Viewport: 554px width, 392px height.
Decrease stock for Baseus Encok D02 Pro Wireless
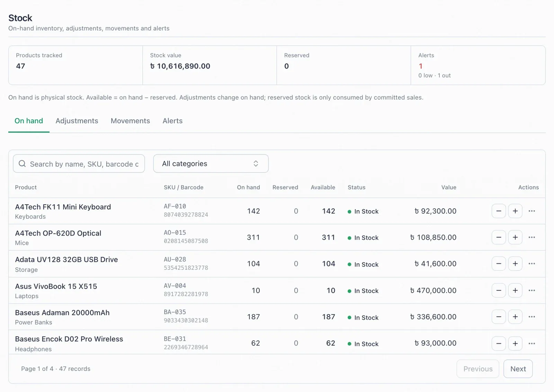tap(499, 343)
